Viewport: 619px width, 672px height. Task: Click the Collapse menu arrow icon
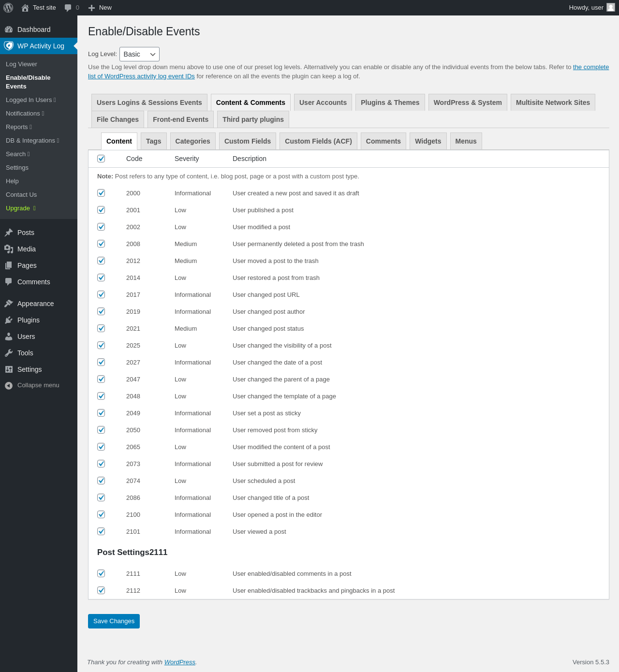[x=9, y=385]
